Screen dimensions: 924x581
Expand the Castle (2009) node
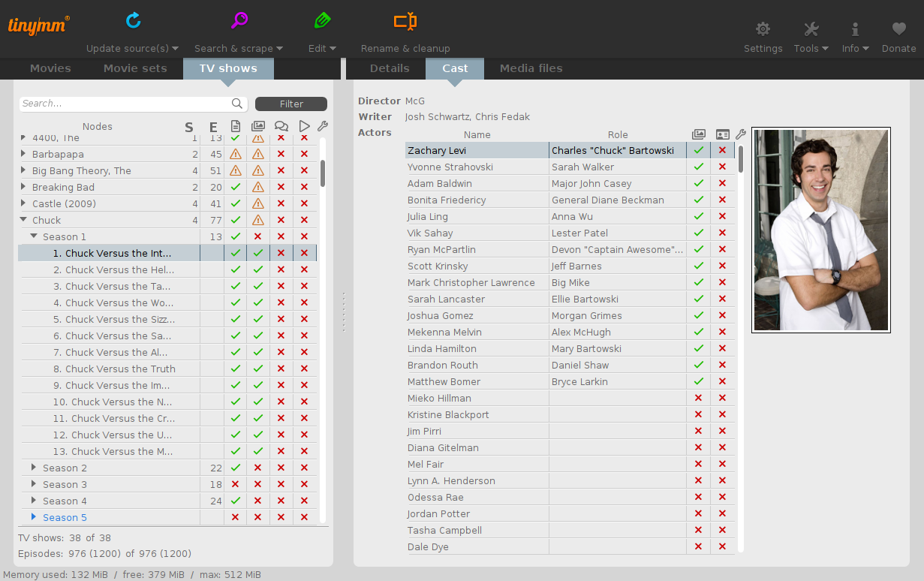click(23, 203)
